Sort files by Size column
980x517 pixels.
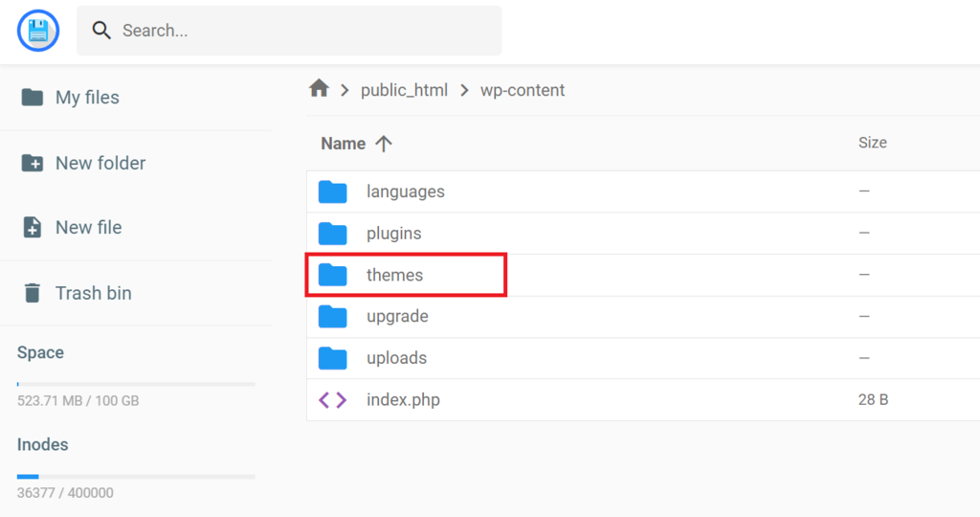[x=872, y=143]
